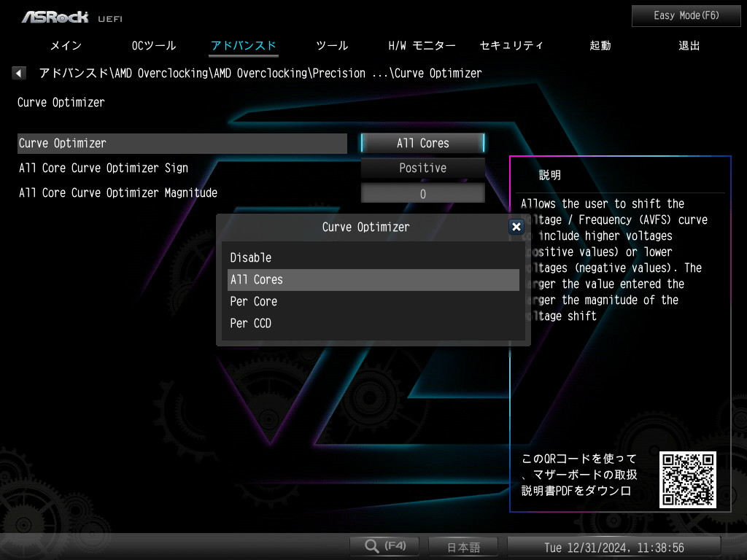Go to H/W モニター tab
The image size is (747, 560).
422,46
